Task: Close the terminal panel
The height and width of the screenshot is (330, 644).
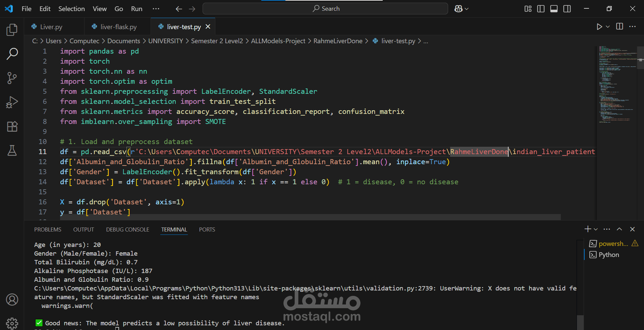Action: click(x=633, y=229)
